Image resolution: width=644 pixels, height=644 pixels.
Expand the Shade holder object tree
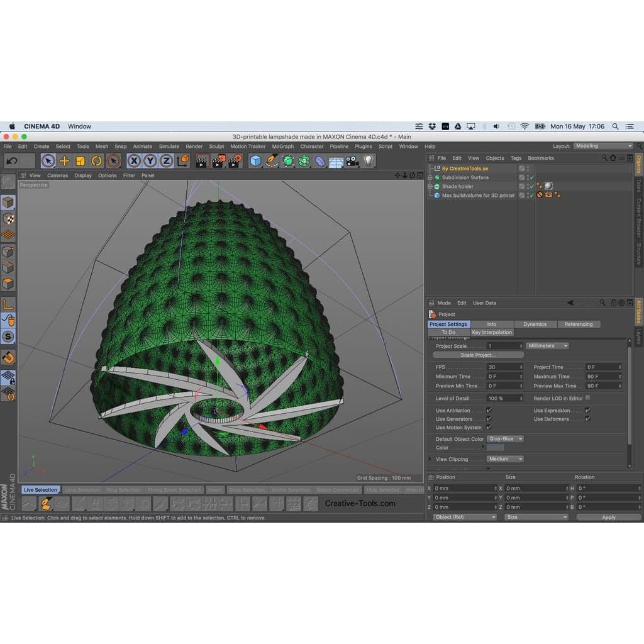point(430,186)
